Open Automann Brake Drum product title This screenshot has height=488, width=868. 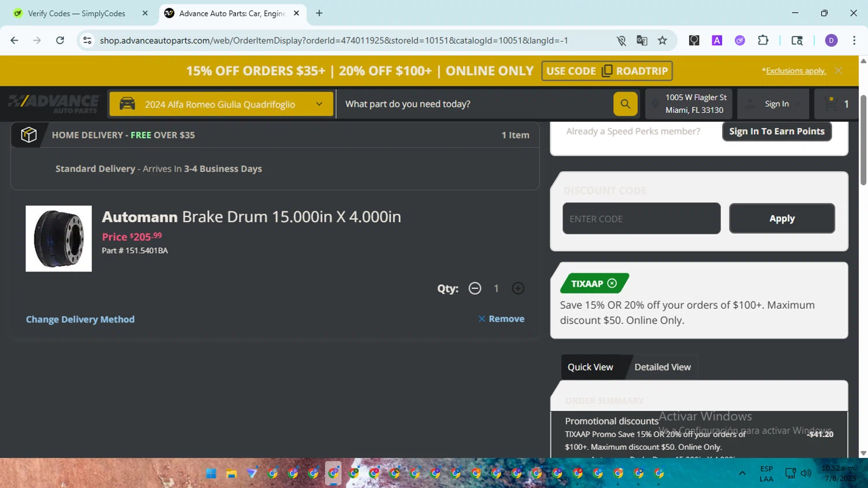coord(251,217)
